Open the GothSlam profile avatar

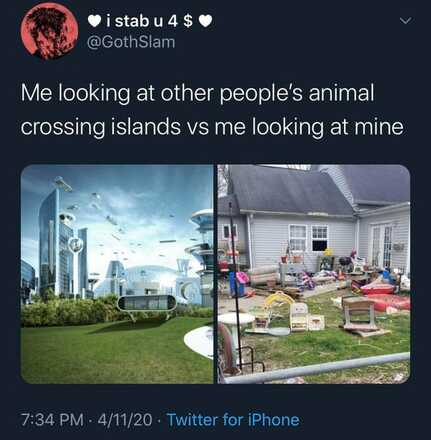pos(49,31)
